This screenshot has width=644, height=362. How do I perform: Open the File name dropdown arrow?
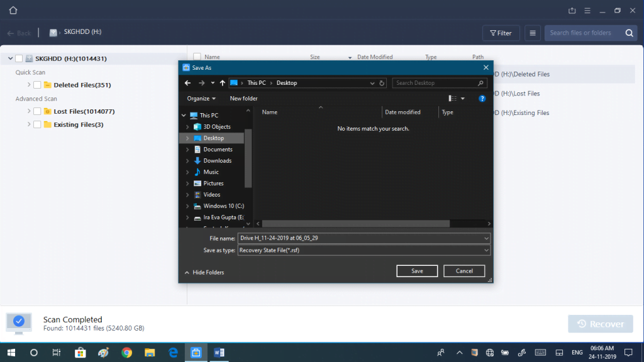(486, 238)
